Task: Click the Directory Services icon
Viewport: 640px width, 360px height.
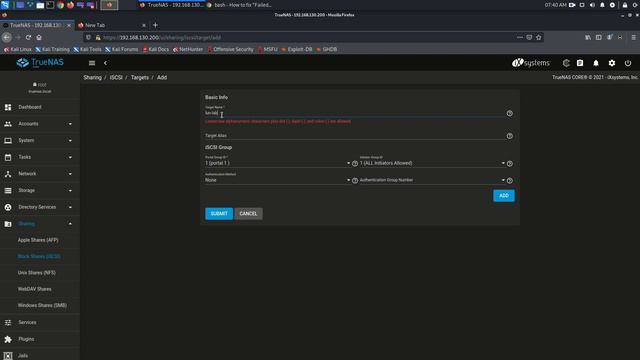Action: (8, 207)
